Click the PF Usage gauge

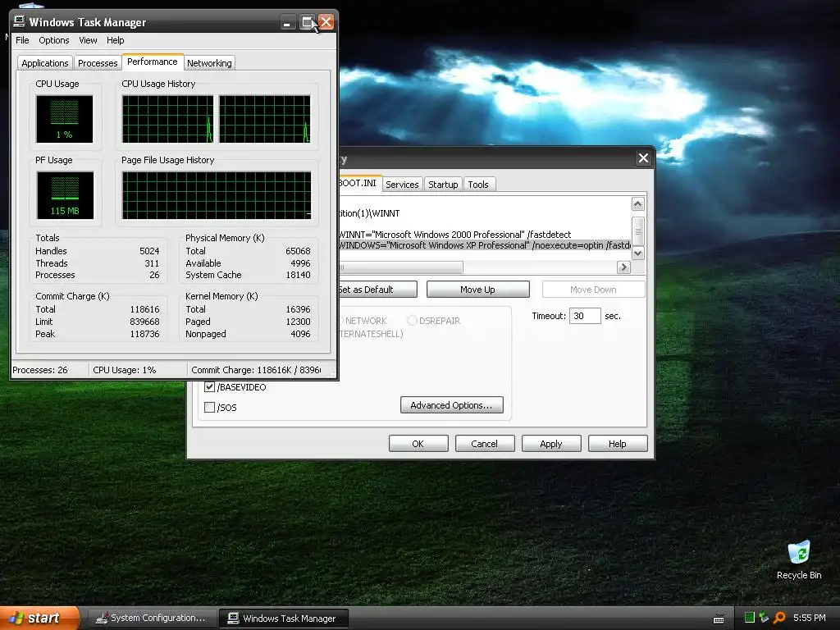[x=65, y=195]
